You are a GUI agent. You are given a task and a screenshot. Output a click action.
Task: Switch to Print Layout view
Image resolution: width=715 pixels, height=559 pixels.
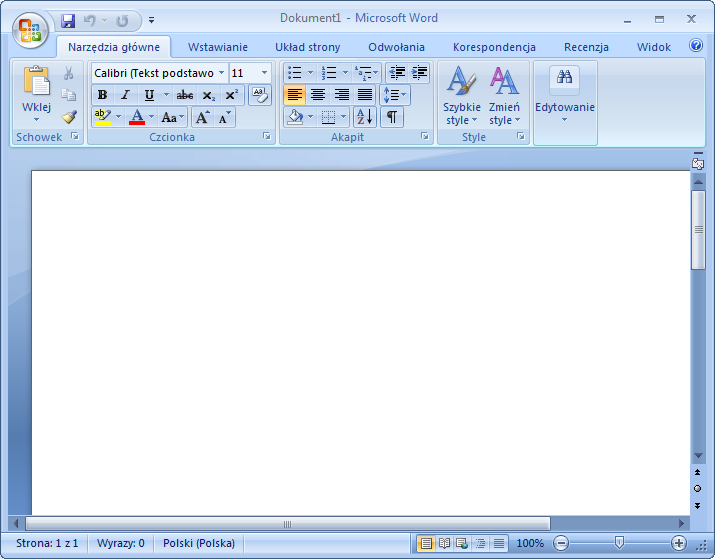click(x=426, y=543)
